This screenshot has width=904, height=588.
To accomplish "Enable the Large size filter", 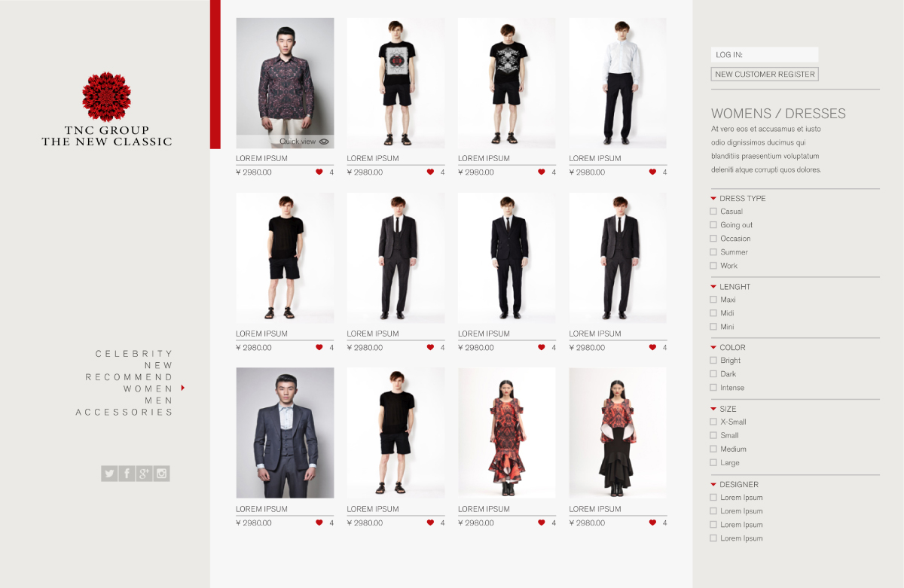I will coord(713,463).
